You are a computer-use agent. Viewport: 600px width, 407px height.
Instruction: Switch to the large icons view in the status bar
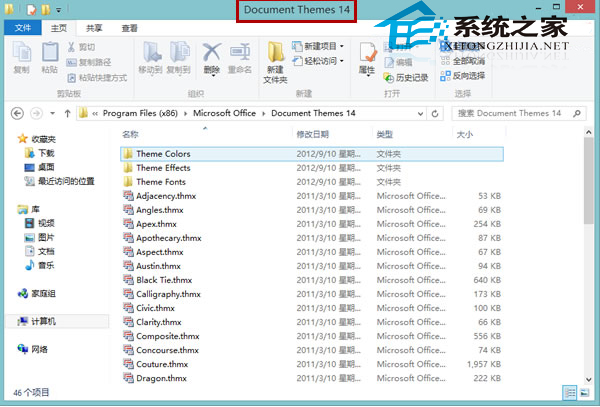pos(584,393)
